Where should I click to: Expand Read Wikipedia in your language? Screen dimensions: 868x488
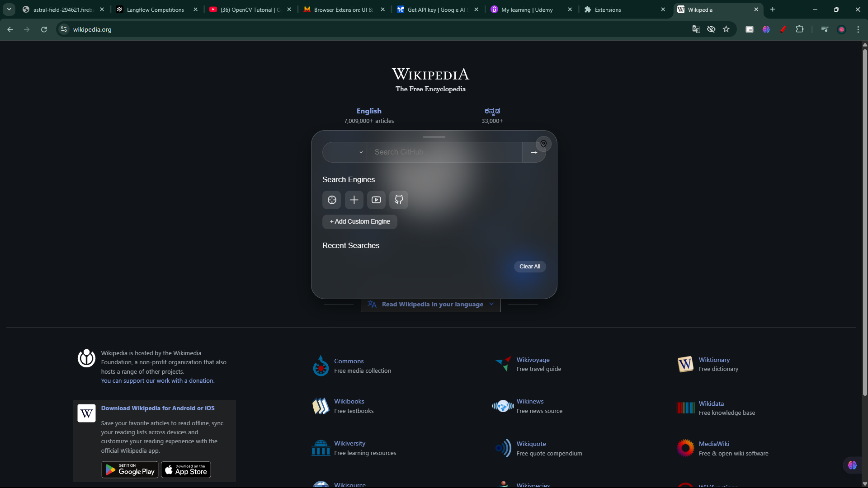431,305
